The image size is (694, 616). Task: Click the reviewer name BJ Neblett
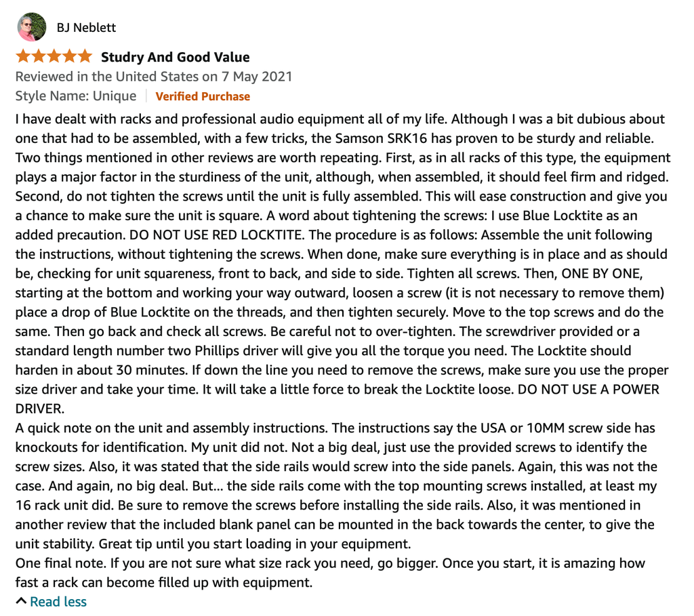click(x=86, y=27)
